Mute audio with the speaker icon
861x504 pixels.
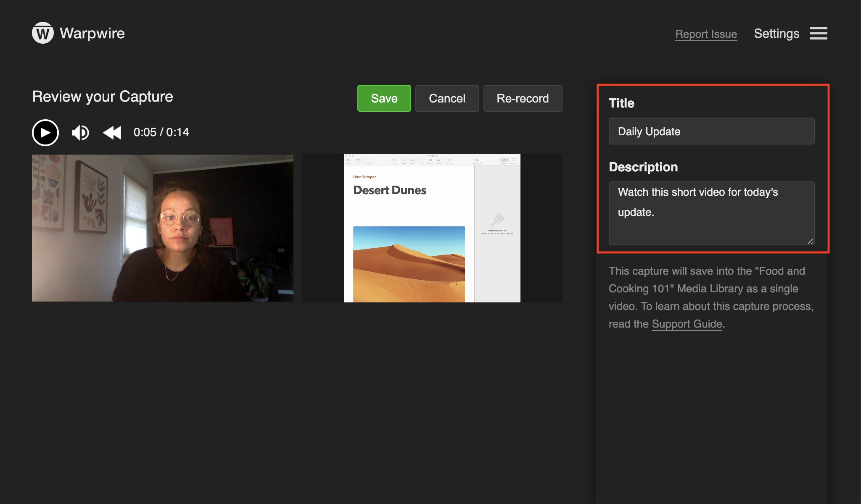point(80,133)
